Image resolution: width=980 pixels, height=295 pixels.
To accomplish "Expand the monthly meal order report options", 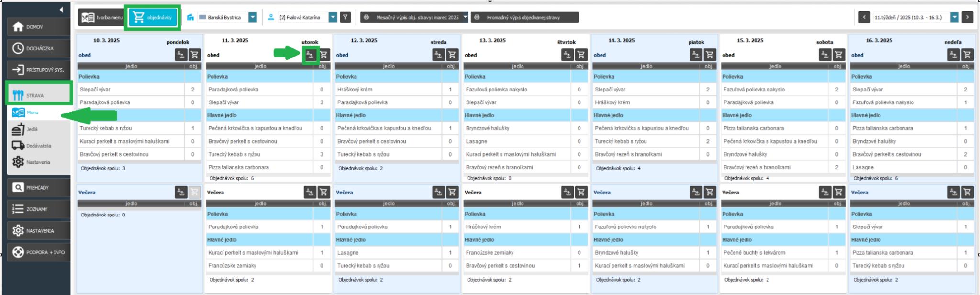I will (465, 17).
